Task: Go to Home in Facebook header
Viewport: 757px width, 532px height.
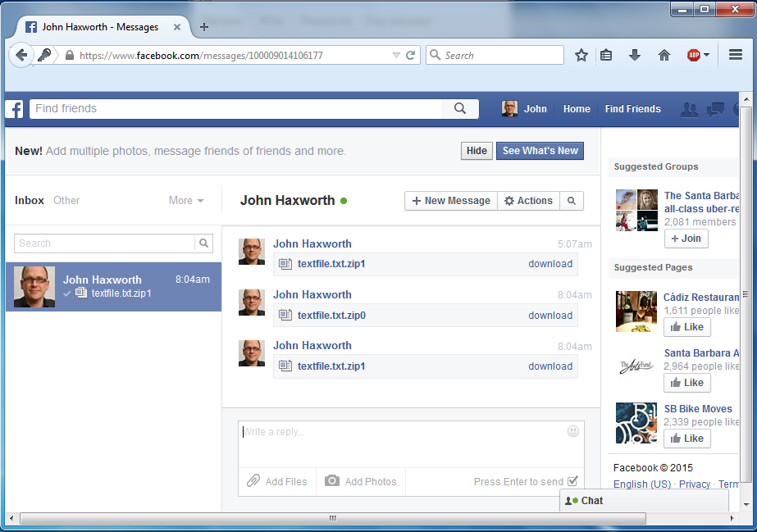Action: click(x=577, y=109)
